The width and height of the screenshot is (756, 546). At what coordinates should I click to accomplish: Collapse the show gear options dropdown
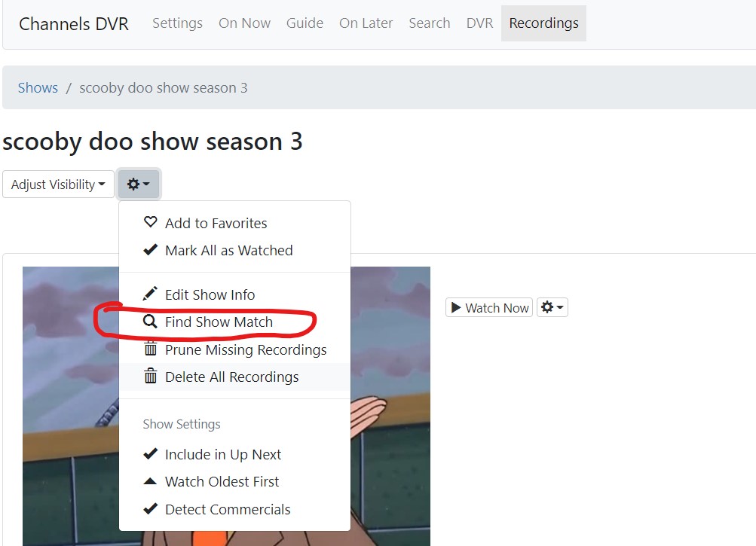coord(139,184)
